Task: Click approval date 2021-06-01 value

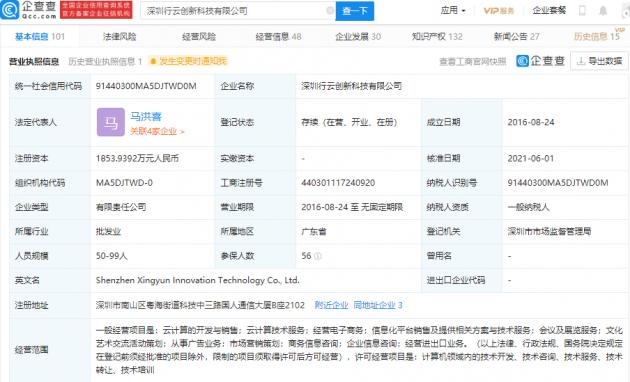Action: click(x=531, y=158)
